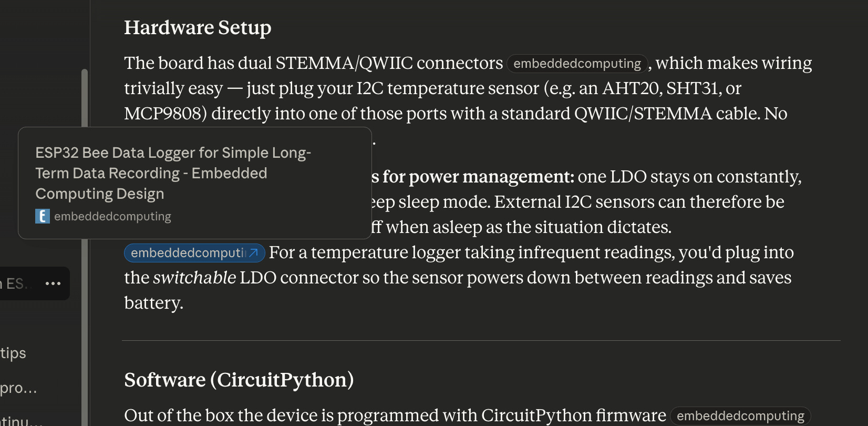868x426 pixels.
Task: Click the Hardware Setup heading
Action: (198, 27)
